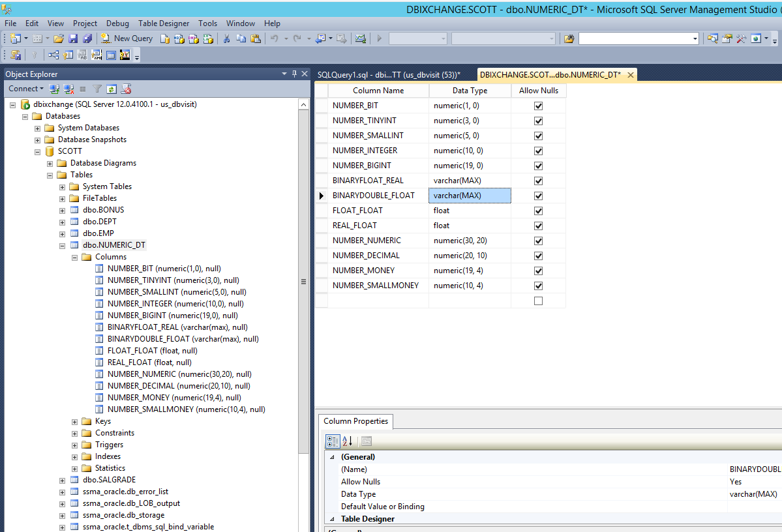782x532 pixels.
Task: Toggle Allow Nulls for NUMBER_SMALLMONEY
Action: [x=538, y=286]
